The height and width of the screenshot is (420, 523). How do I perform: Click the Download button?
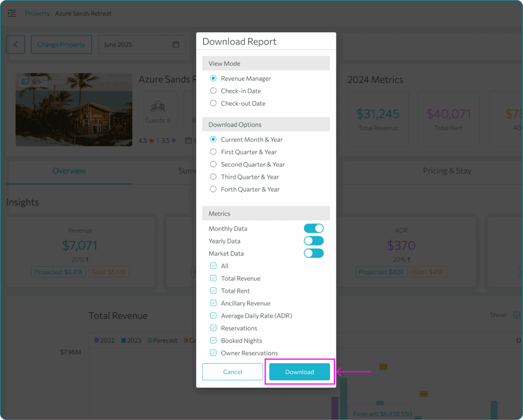[x=299, y=372]
